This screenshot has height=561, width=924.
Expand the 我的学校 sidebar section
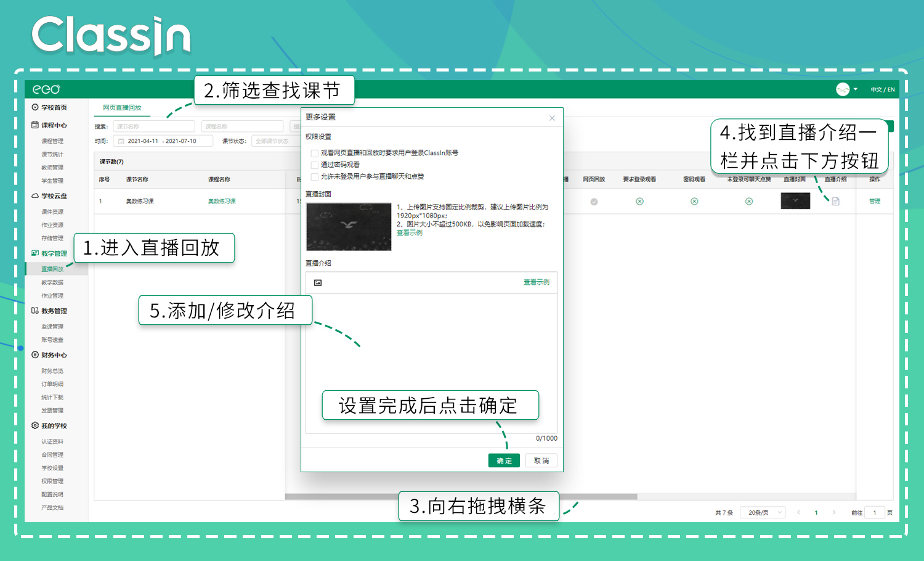pos(54,425)
